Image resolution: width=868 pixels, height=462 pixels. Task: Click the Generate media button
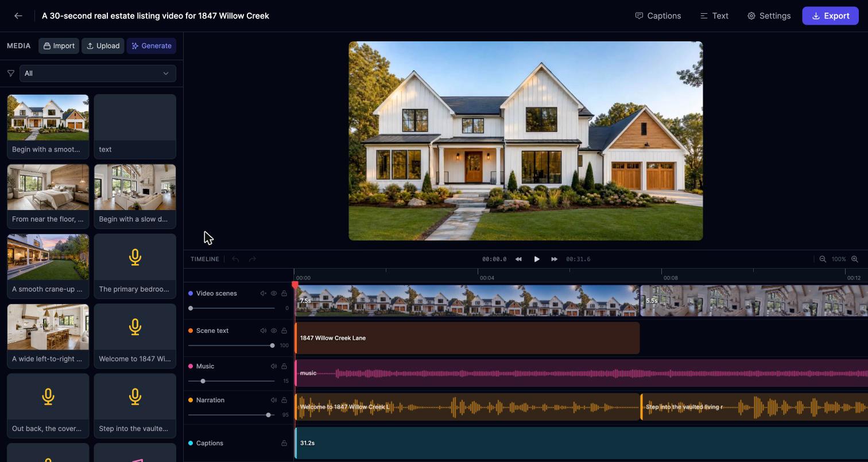tap(152, 46)
